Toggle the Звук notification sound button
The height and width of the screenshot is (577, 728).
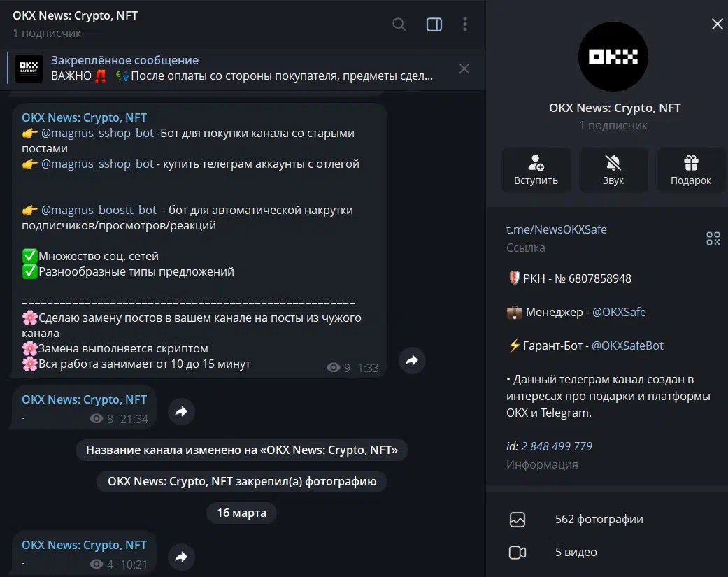(x=613, y=170)
